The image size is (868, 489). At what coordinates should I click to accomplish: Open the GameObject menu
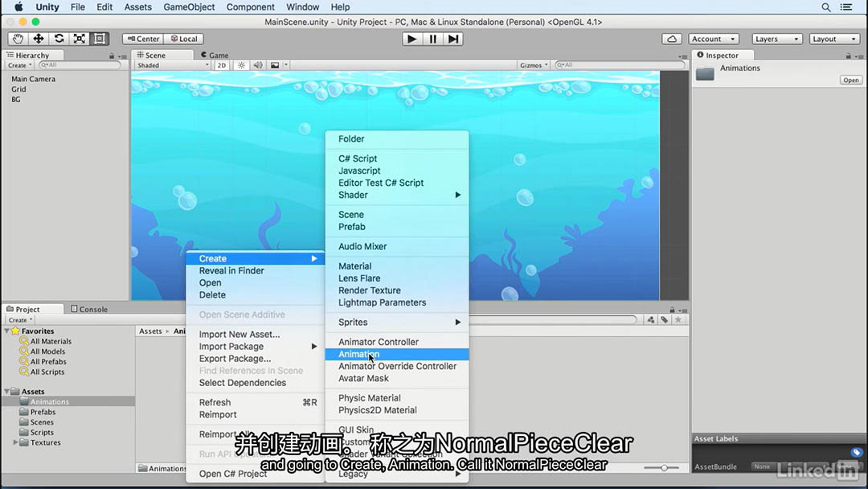click(189, 7)
